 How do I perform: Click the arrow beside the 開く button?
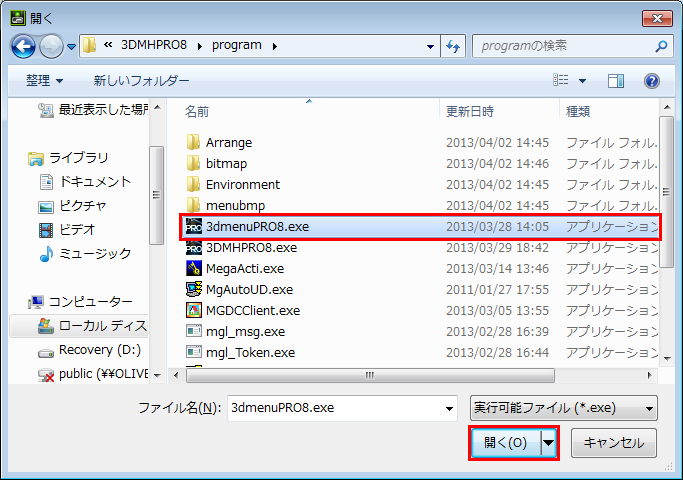(548, 443)
